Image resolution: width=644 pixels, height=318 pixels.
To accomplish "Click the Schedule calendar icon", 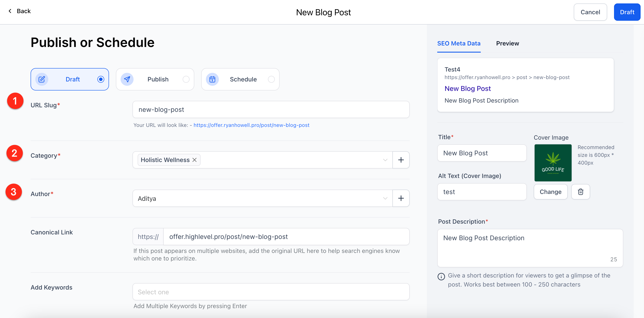I will tap(212, 79).
